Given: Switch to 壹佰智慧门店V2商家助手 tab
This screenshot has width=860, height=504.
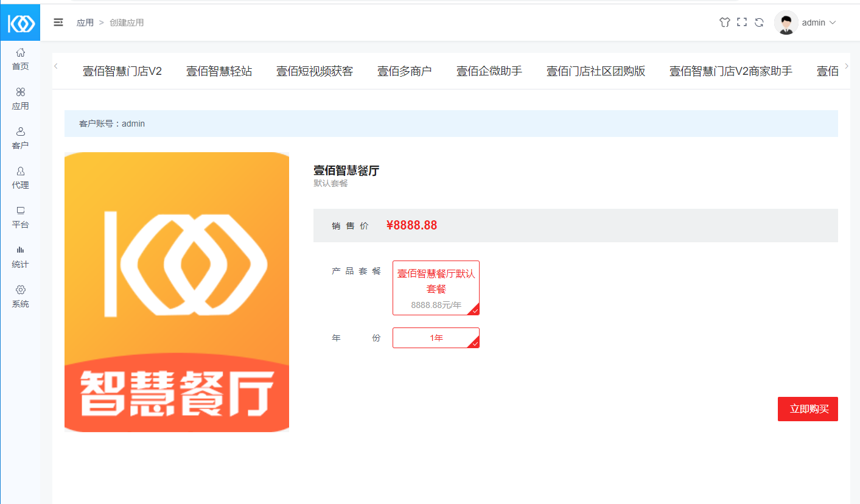Looking at the screenshot, I should [731, 71].
